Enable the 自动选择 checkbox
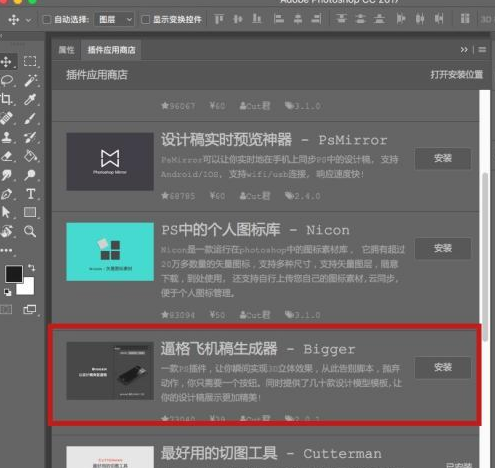Viewport: 495px width, 468px height. [x=46, y=20]
